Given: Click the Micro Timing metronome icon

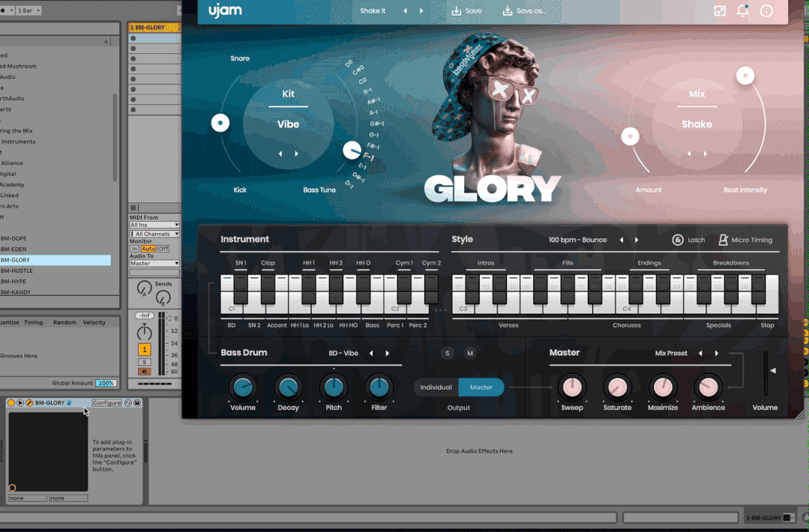Looking at the screenshot, I should 723,240.
